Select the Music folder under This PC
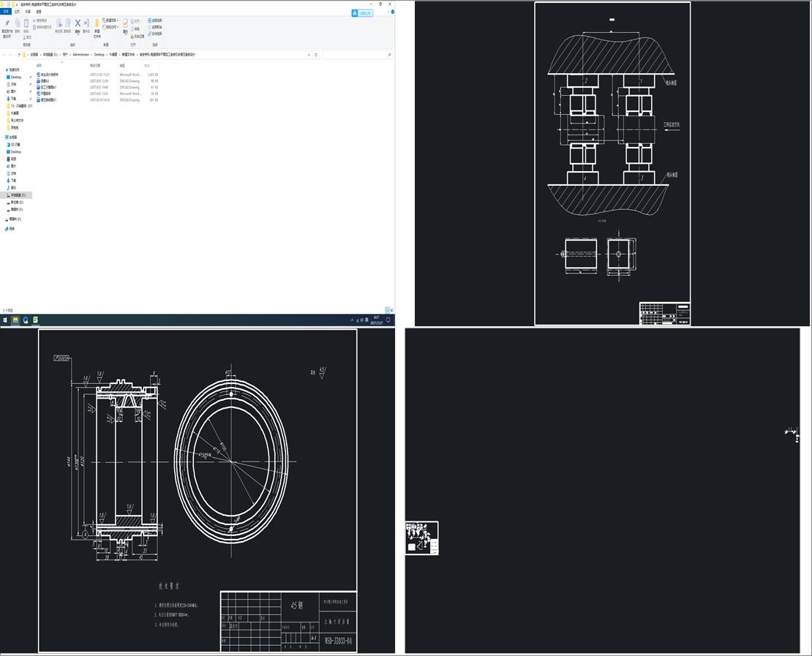Screen dimensions: 812x656 13,187
